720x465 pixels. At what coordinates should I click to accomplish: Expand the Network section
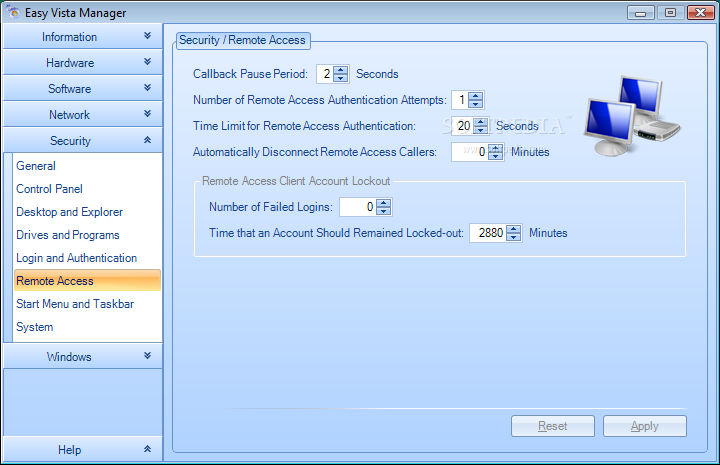(x=83, y=114)
